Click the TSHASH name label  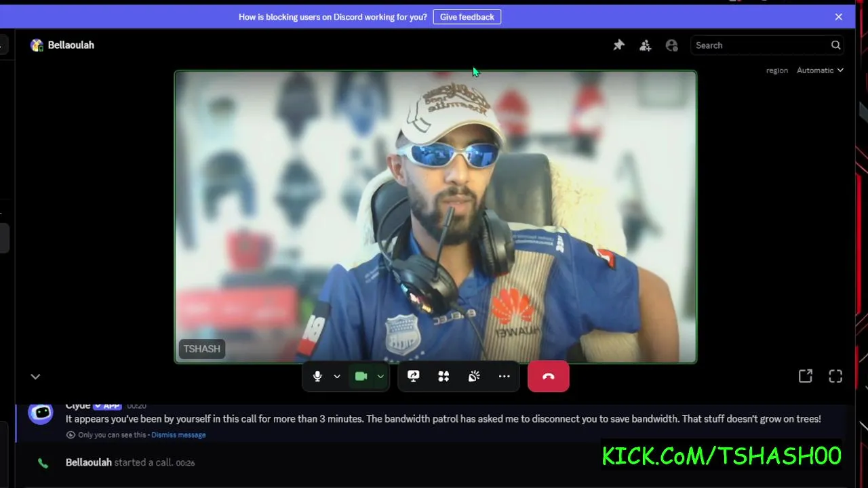pos(202,349)
